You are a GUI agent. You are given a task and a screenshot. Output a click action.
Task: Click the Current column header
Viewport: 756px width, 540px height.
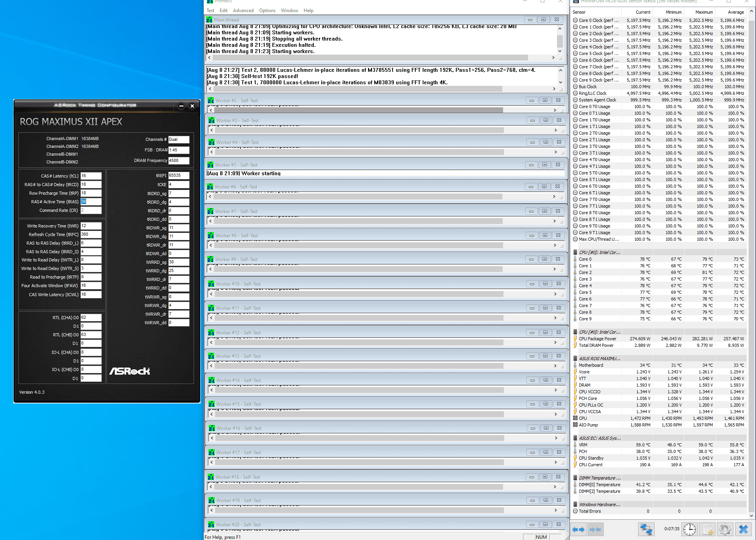(637, 12)
